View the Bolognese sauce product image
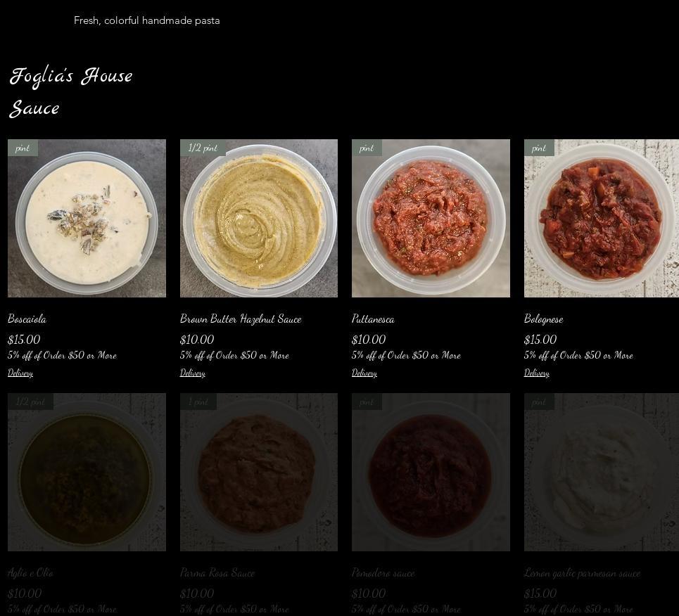The image size is (679, 616). (x=602, y=218)
